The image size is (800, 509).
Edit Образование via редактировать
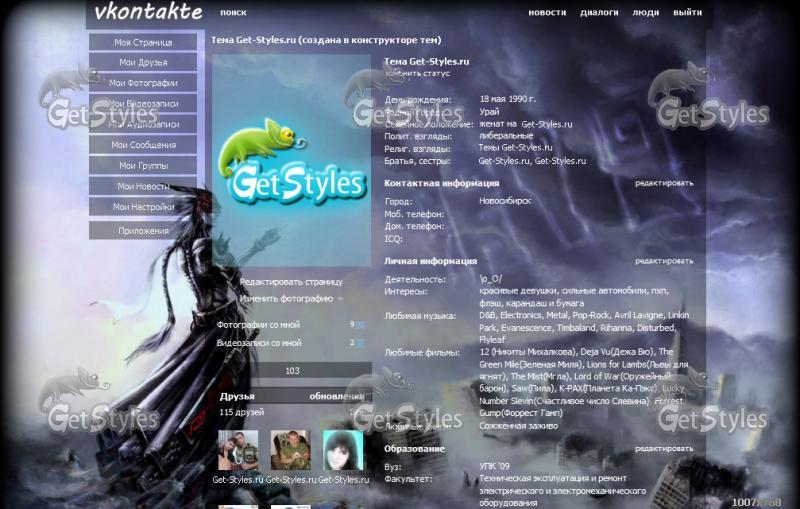point(664,449)
